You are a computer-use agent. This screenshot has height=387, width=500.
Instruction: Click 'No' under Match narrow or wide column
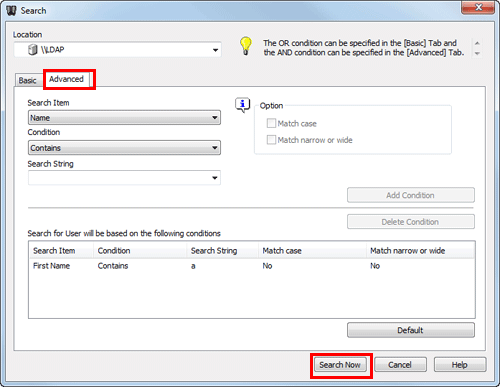point(375,266)
